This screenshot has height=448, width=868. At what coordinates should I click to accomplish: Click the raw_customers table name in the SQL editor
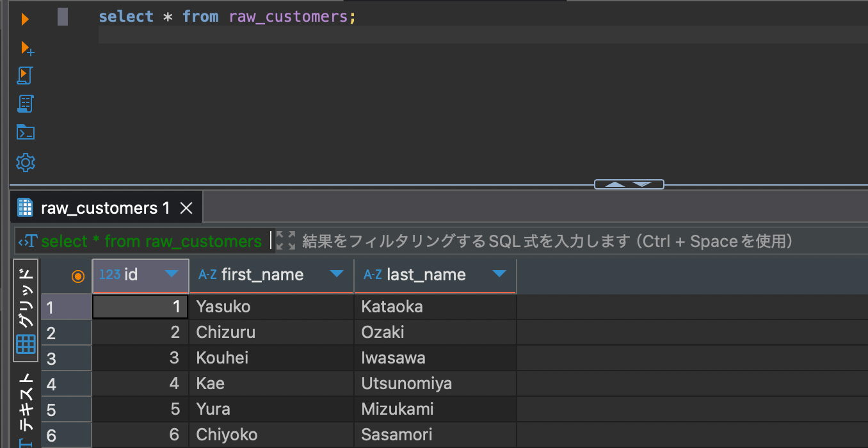coord(288,17)
